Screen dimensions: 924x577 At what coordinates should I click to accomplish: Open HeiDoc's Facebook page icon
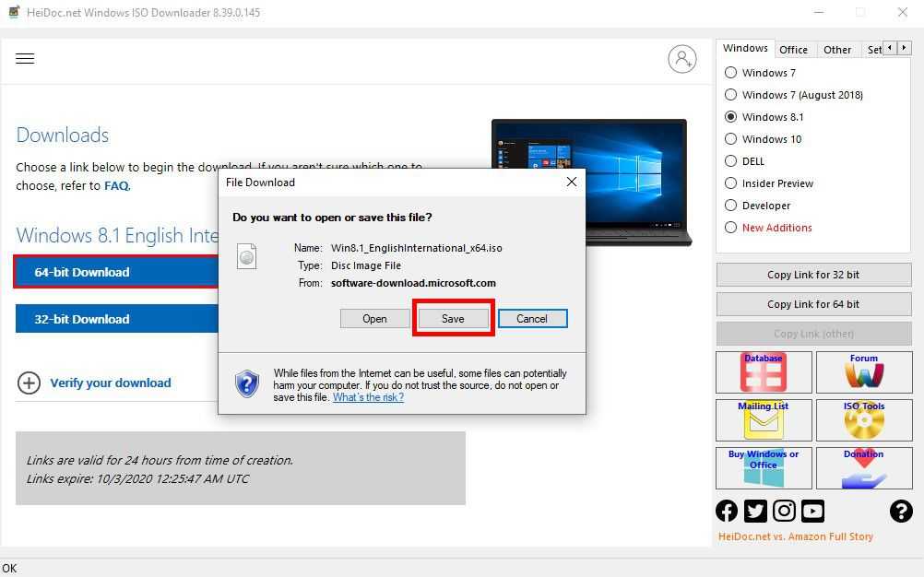pyautogui.click(x=727, y=510)
